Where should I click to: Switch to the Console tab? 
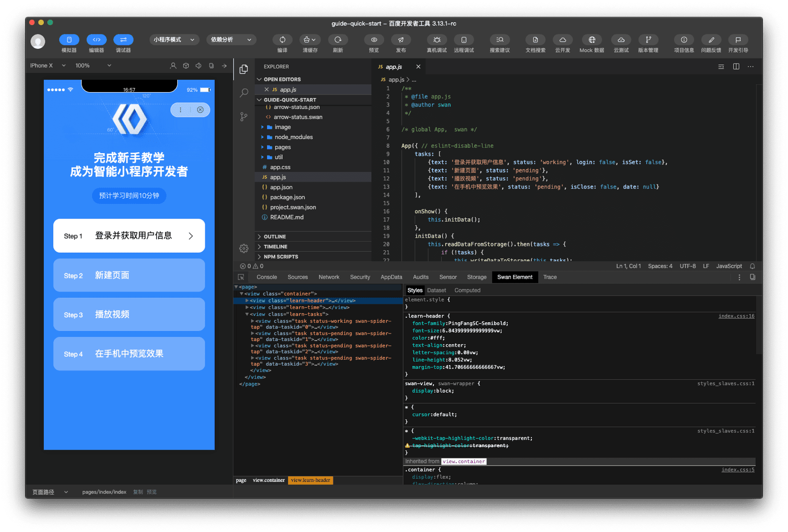(266, 277)
